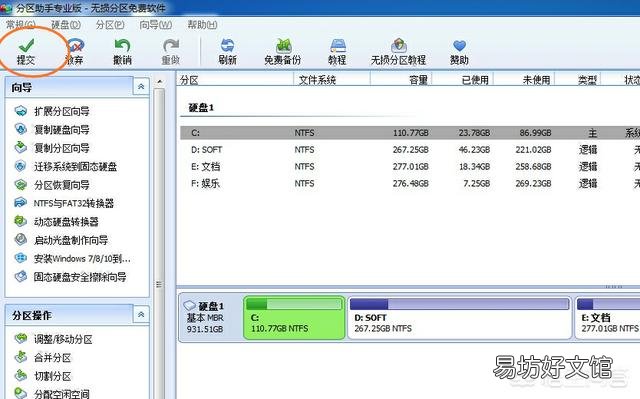Click the 分区恢复向导 item icon
Viewport: 640px width, 399px height.
(x=20, y=184)
